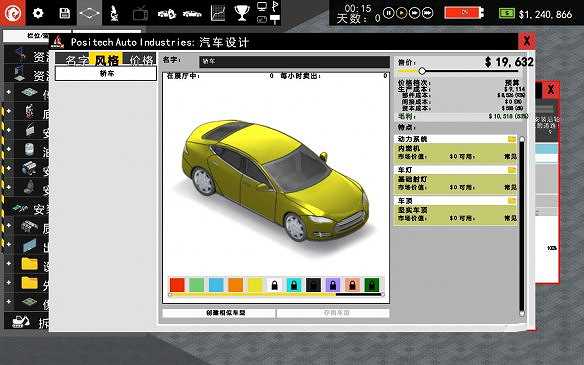Viewport: 584px width, 365px height.
Task: Pick the yellow car color swatch
Action: 255,285
